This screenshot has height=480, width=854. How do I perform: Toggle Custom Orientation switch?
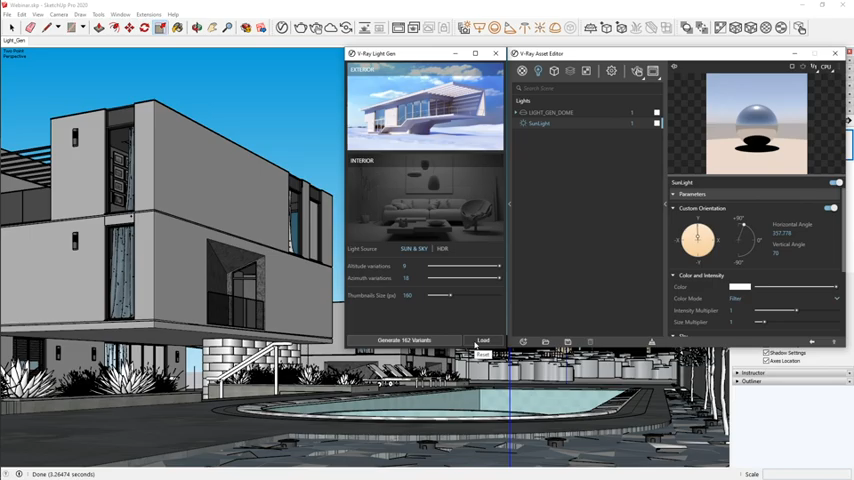click(x=831, y=208)
